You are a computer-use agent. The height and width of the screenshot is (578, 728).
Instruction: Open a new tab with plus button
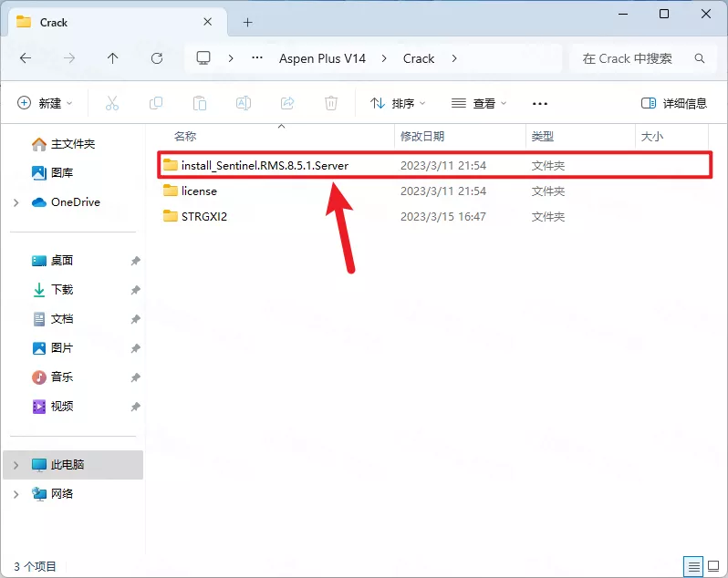tap(247, 22)
